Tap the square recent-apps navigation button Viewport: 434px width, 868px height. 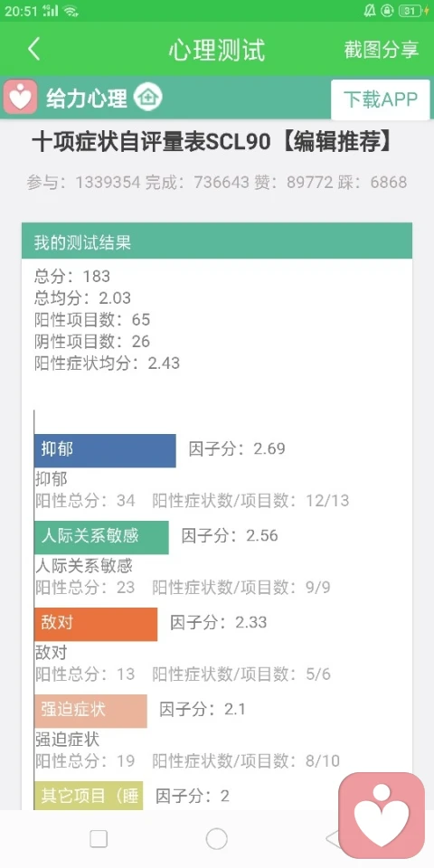(x=99, y=839)
